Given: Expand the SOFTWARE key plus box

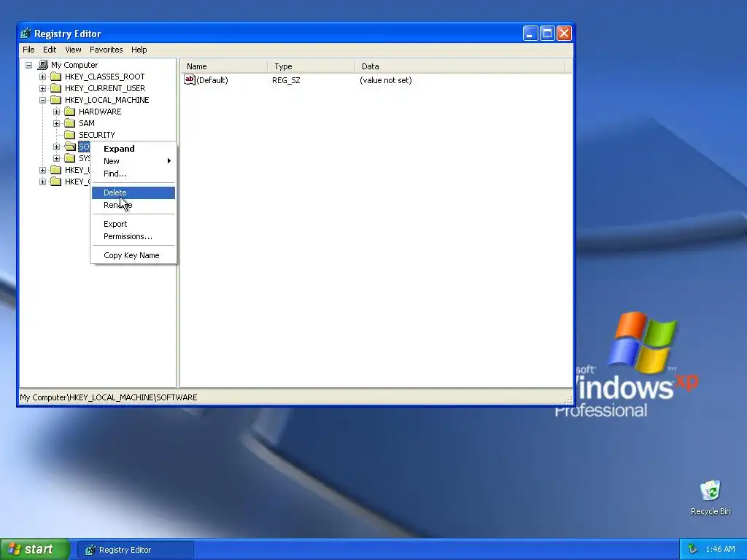Looking at the screenshot, I should click(56, 147).
